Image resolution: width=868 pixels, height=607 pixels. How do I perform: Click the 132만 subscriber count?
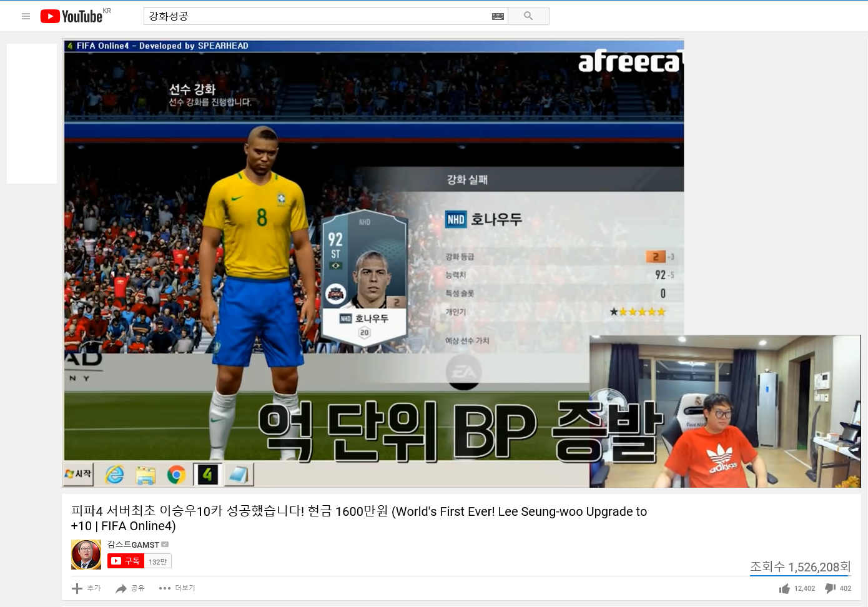click(158, 561)
